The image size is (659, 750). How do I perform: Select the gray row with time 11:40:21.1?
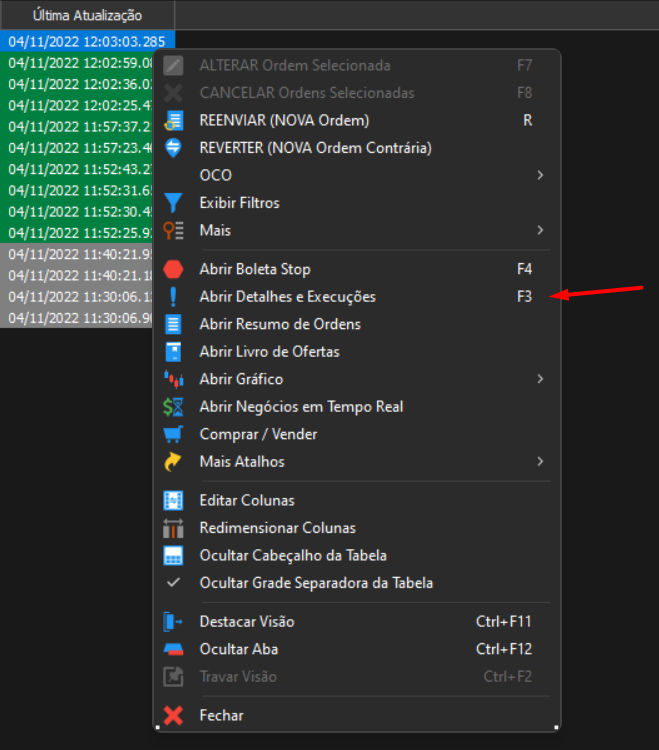pos(77,276)
